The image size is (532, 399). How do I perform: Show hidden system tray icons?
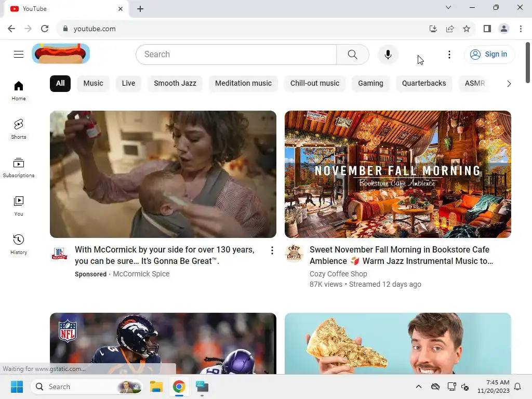tap(419, 387)
